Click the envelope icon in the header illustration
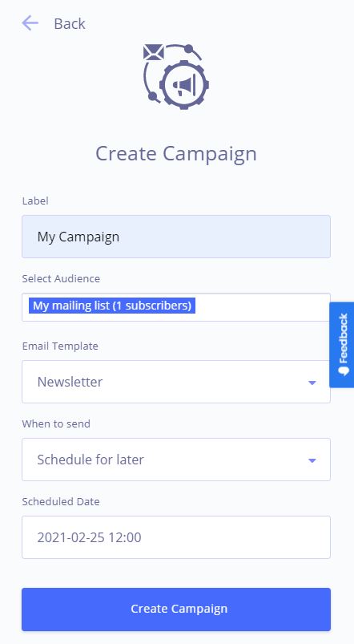This screenshot has height=644, width=354. tap(154, 52)
